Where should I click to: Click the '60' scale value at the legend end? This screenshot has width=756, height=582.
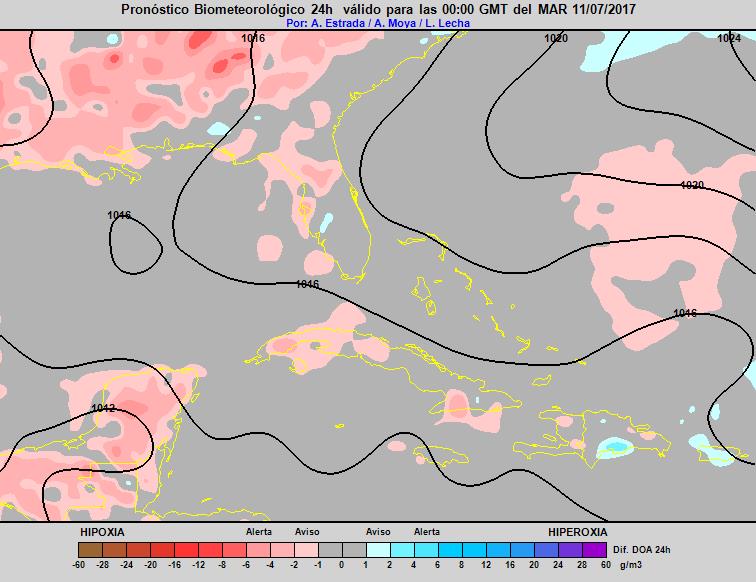tap(606, 565)
